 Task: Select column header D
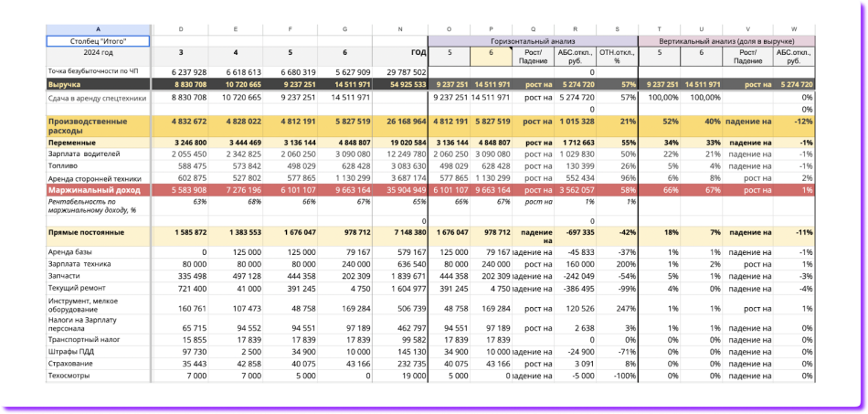click(181, 28)
